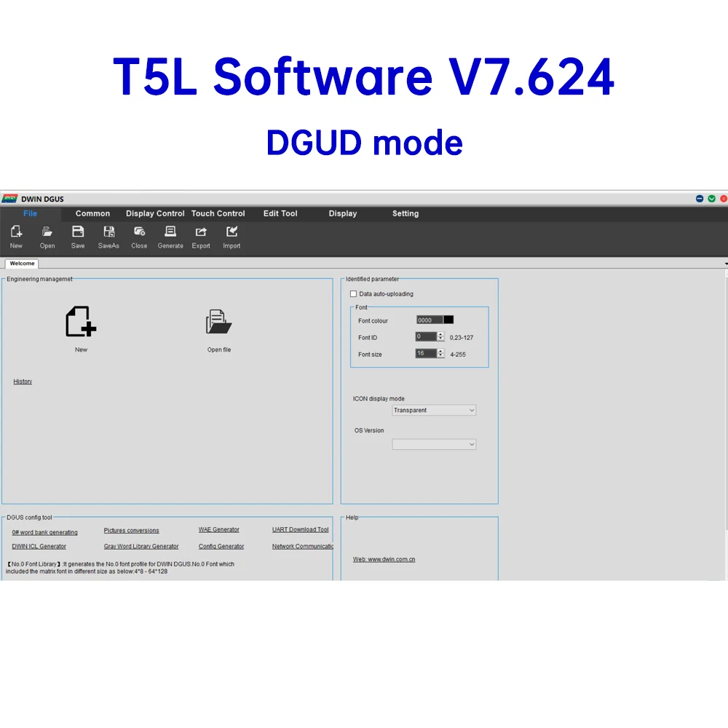Click the Font size input field

pyautogui.click(x=426, y=353)
